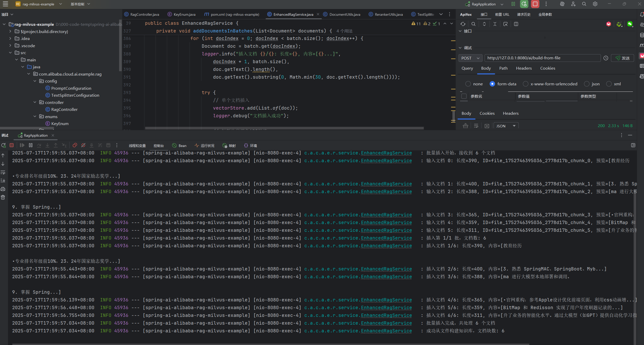Click the editor horizontal scrollbar

pos(284,128)
